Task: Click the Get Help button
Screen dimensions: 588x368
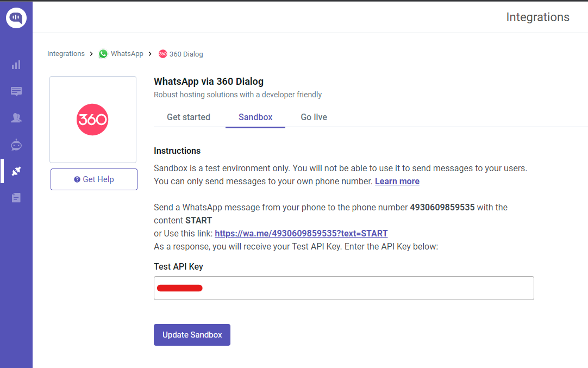Action: (94, 179)
